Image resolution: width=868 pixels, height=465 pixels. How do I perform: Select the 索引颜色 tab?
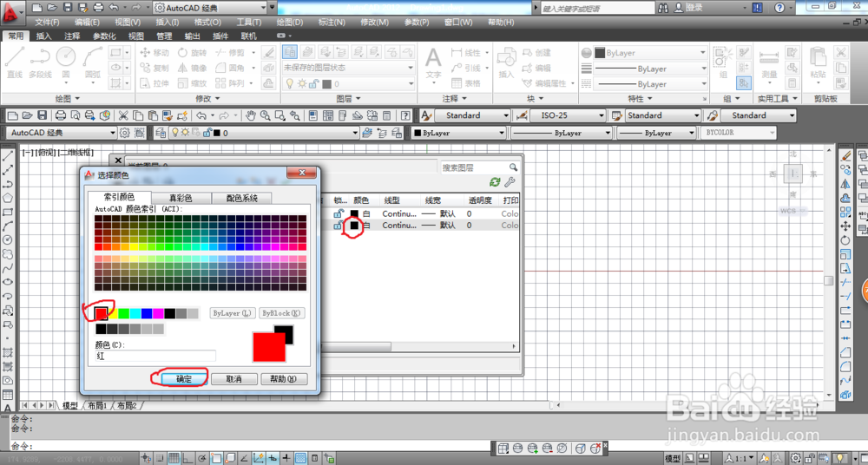click(120, 197)
